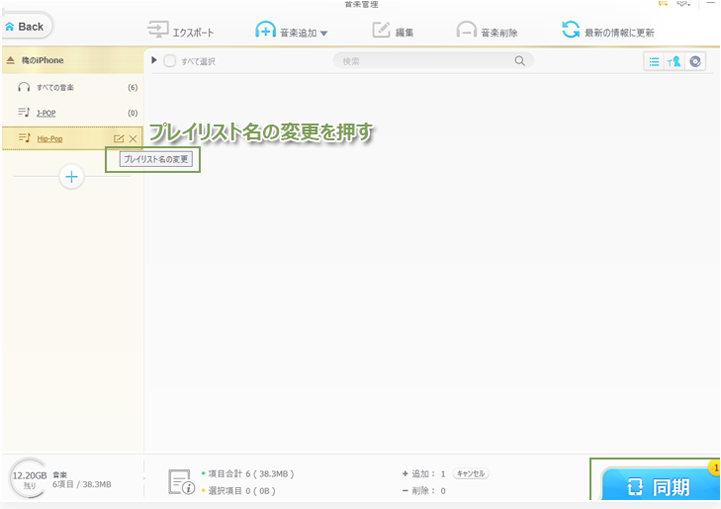This screenshot has width=721, height=509.
Task: Click the エクスポート (export) toolbar icon
Action: pyautogui.click(x=158, y=30)
